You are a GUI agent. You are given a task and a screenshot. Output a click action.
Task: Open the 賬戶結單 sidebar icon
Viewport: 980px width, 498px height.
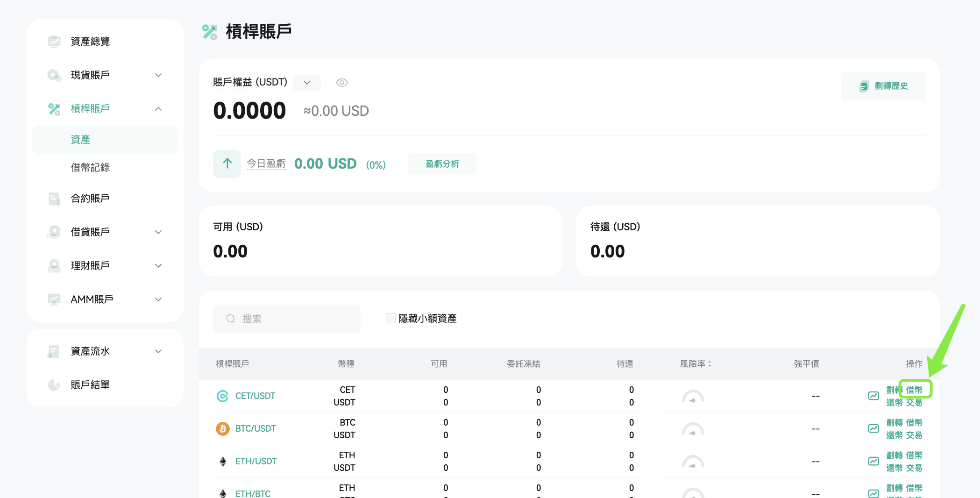(54, 384)
